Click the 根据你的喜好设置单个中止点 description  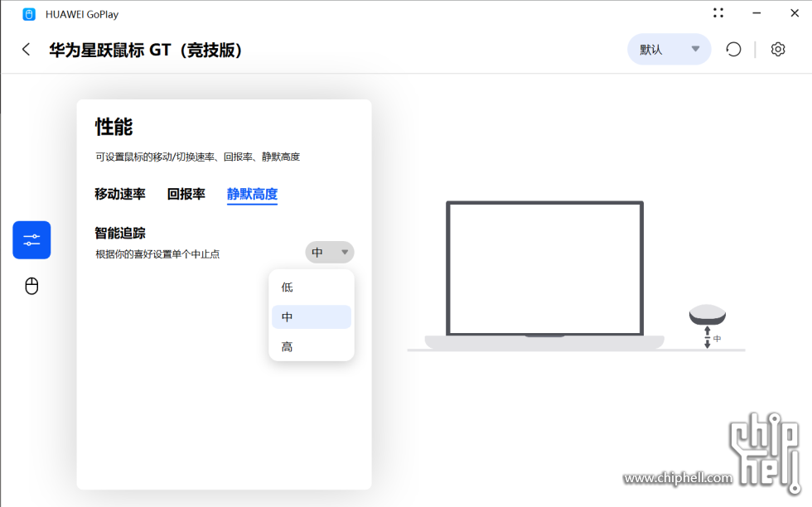[x=157, y=254]
